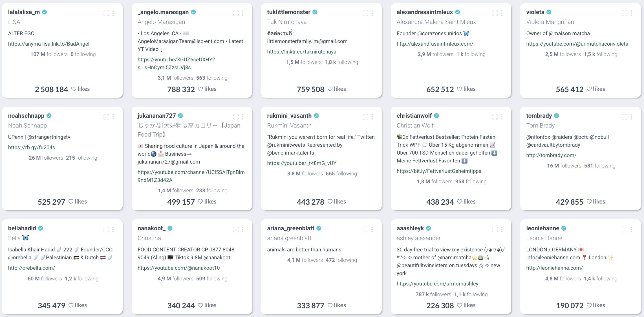Expand the lalalalisa_m card to fullscreen

(106, 13)
